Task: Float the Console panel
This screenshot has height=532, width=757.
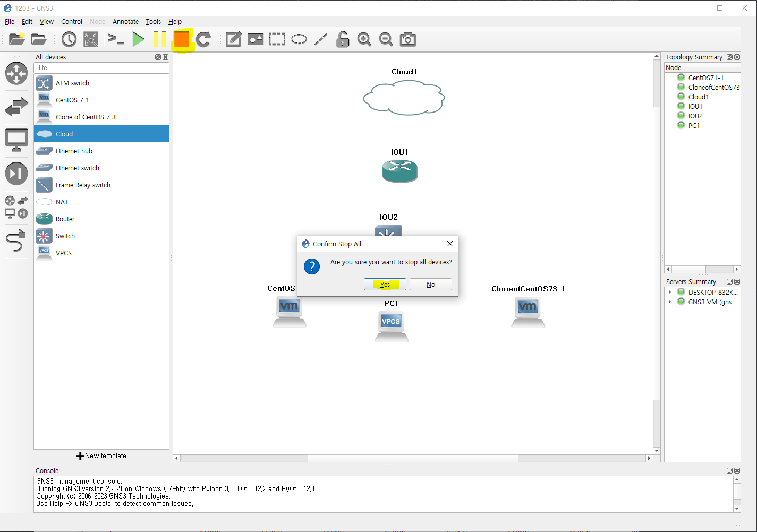Action: [729, 470]
